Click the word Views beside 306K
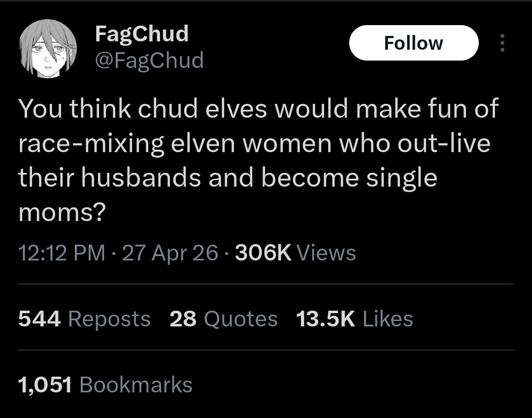This screenshot has width=532, height=418. coord(326,253)
